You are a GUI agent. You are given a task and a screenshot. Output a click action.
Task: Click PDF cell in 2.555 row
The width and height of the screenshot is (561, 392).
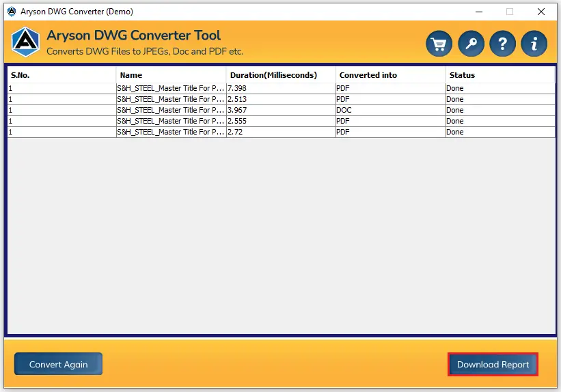coord(390,122)
